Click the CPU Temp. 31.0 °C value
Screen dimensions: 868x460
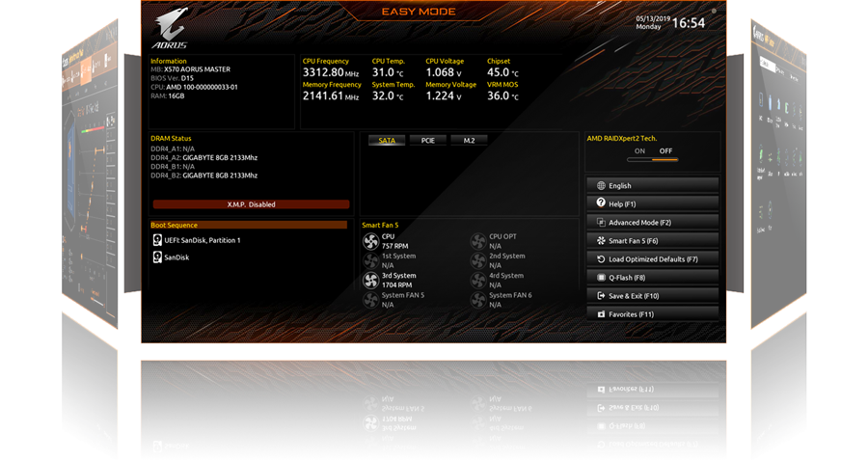[388, 72]
